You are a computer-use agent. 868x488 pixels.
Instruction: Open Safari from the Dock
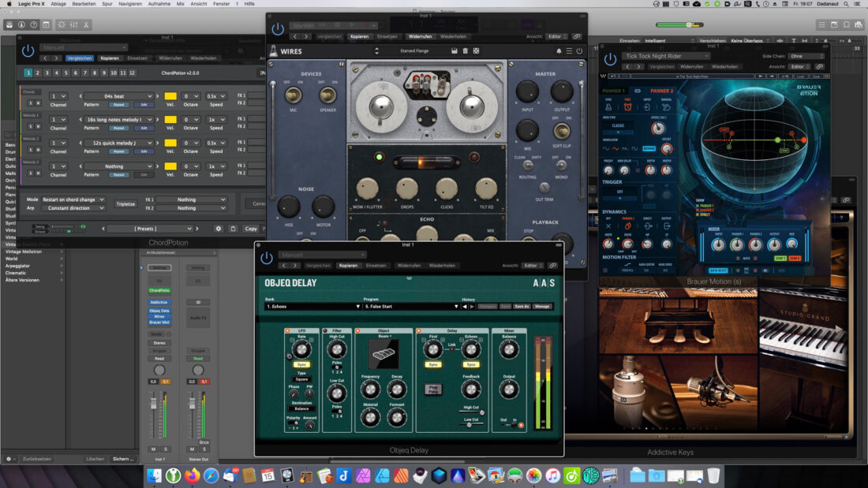(x=211, y=475)
